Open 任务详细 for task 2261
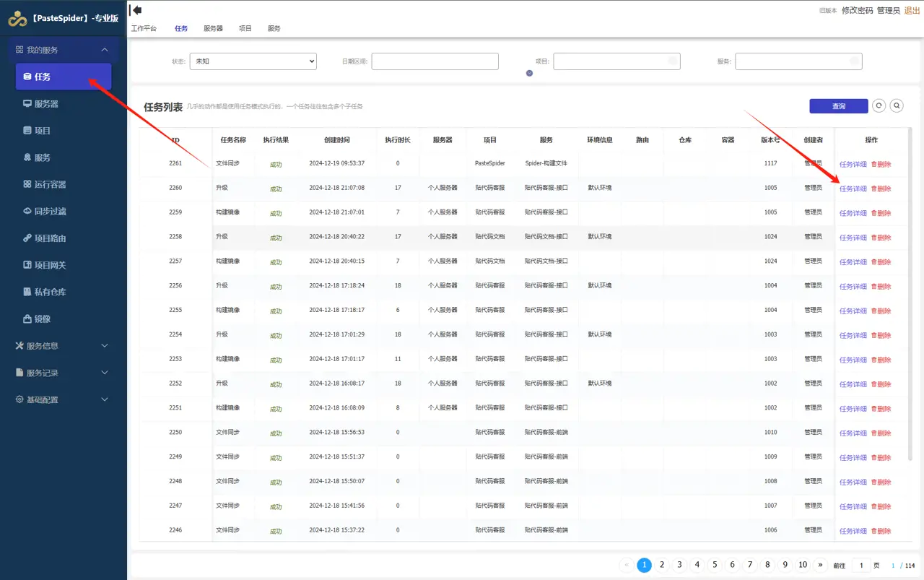Image resolution: width=924 pixels, height=580 pixels. (853, 165)
